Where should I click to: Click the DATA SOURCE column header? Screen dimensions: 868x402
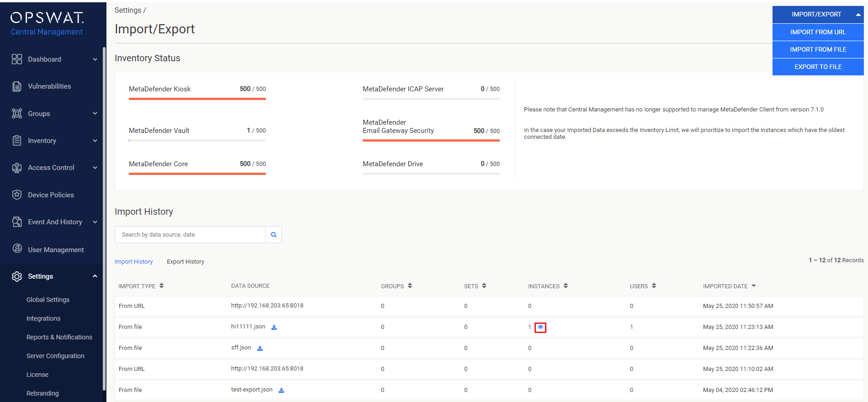click(x=250, y=286)
